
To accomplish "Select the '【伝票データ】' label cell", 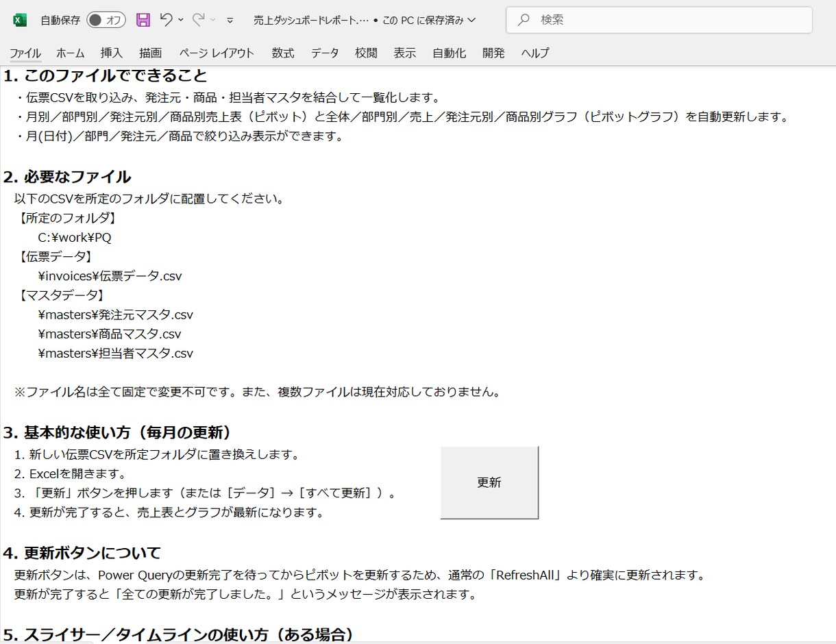I will coord(56,257).
